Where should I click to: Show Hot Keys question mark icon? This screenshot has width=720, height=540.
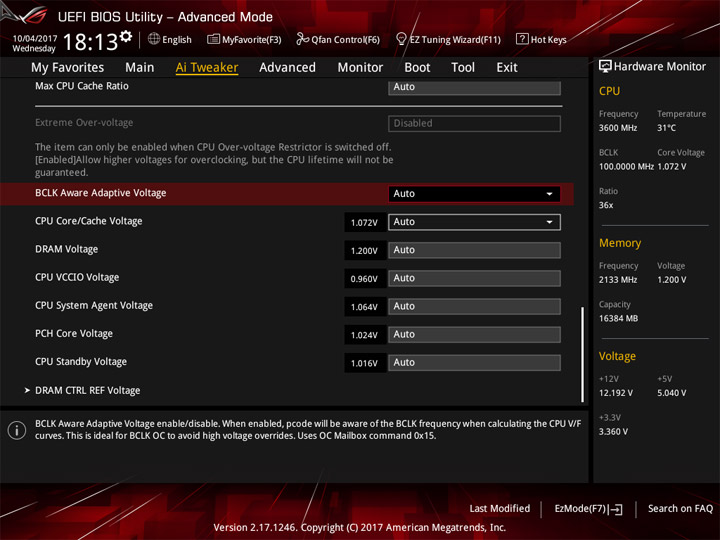pyautogui.click(x=522, y=39)
